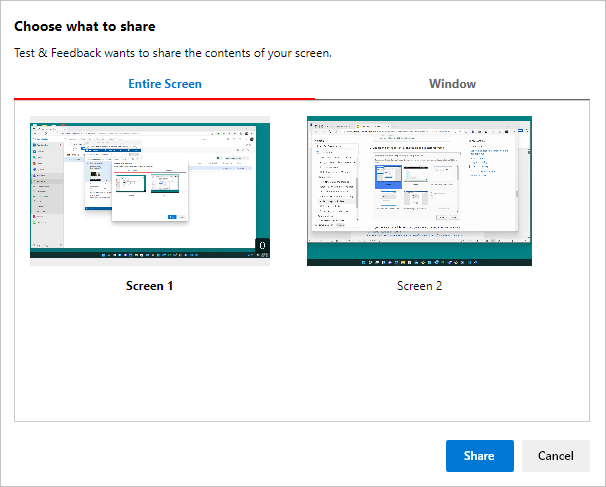
Task: Click the Screen 2 caption label
Action: [x=419, y=286]
